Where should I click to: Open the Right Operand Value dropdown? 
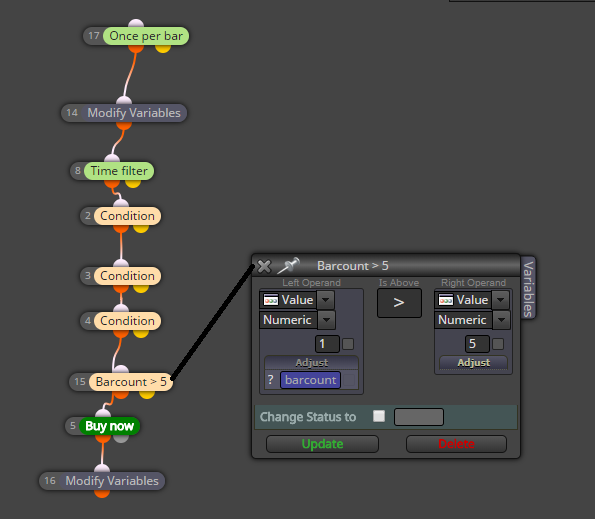pos(501,300)
